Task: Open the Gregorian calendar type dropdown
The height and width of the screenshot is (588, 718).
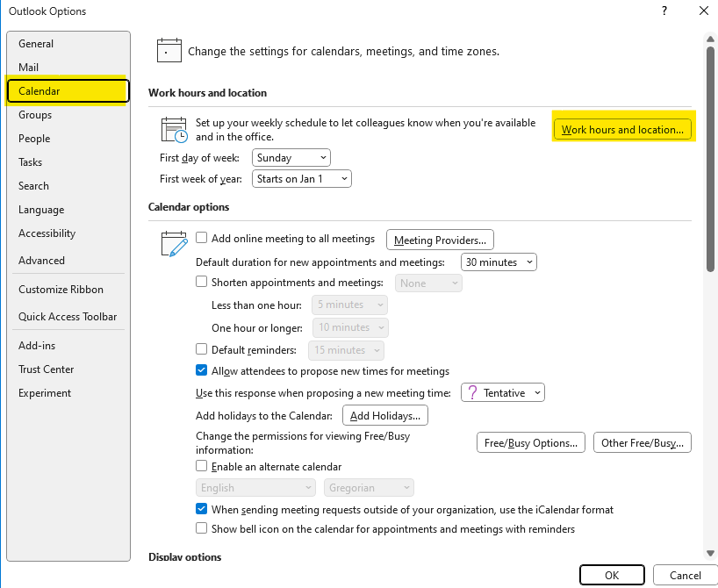Action: click(x=369, y=488)
